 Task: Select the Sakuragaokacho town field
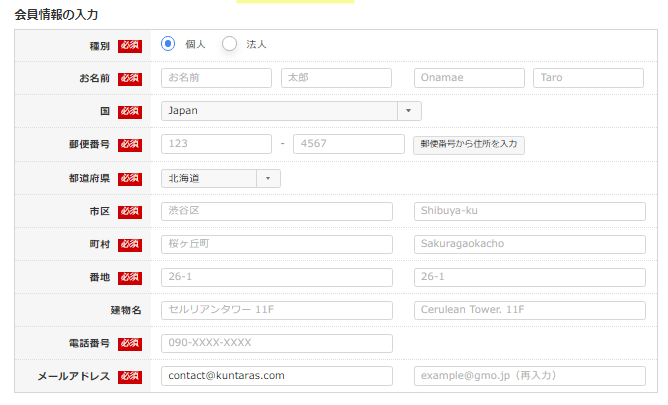tap(529, 244)
